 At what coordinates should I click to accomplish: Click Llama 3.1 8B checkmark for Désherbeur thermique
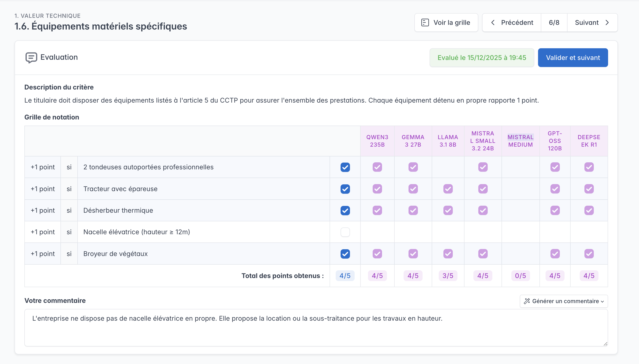click(x=448, y=210)
